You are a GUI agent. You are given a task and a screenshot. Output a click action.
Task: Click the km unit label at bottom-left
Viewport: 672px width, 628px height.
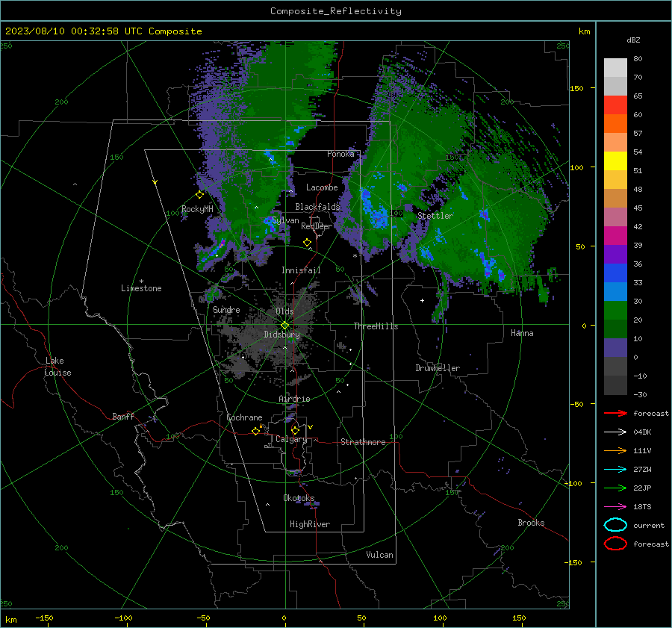[x=10, y=620]
